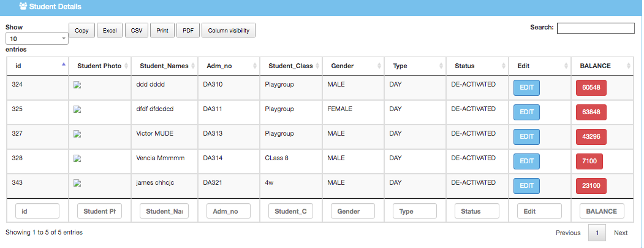Click the Student Details group icon
Image resolution: width=644 pixels, height=248 pixels.
click(23, 7)
